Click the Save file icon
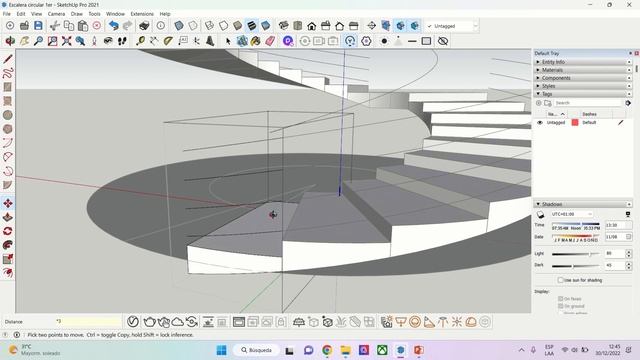Image resolution: width=640 pixels, height=360 pixels. point(38,26)
